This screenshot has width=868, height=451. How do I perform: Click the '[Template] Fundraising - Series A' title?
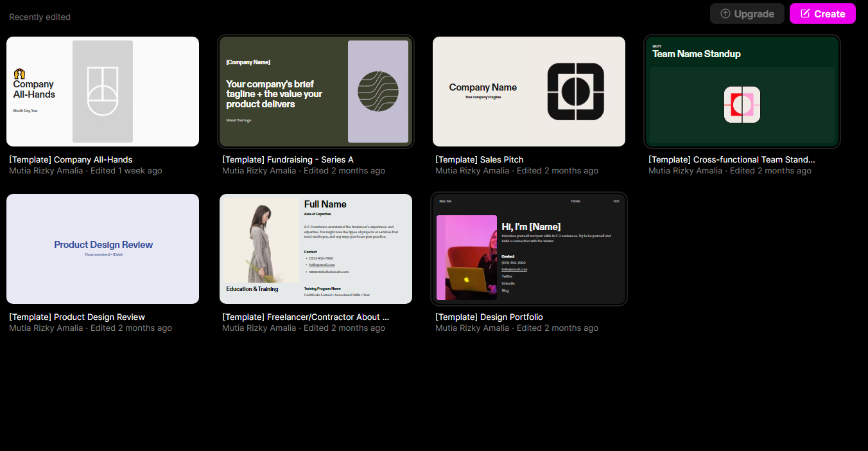tap(288, 159)
